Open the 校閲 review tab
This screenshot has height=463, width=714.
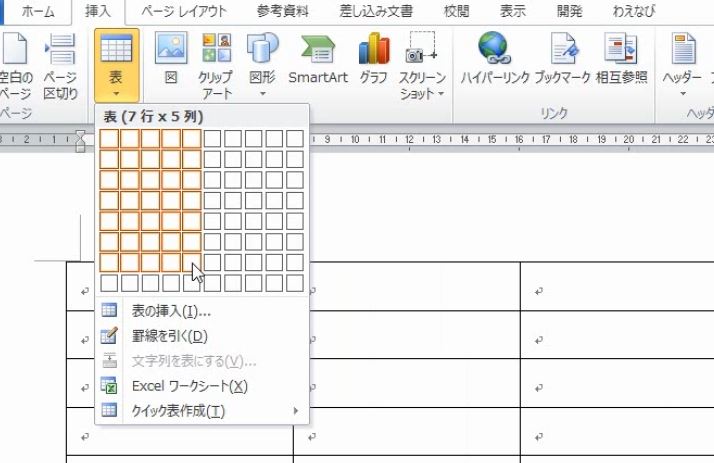pos(457,11)
